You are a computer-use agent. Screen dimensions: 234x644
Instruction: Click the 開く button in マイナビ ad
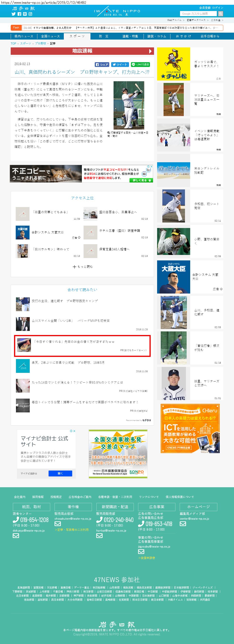click(60, 473)
